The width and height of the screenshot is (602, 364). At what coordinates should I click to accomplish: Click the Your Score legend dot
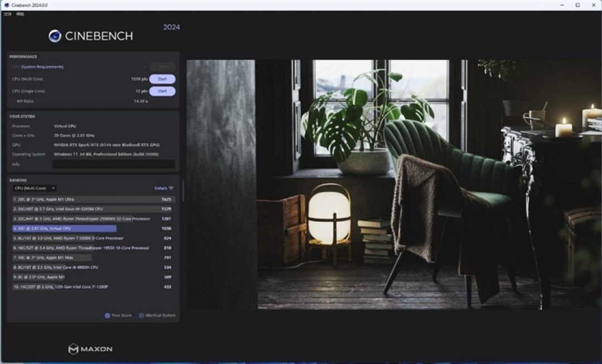[108, 316]
